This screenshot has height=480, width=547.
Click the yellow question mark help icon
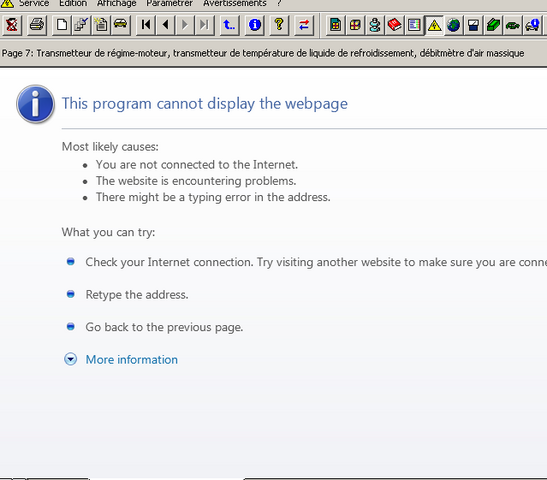click(279, 25)
